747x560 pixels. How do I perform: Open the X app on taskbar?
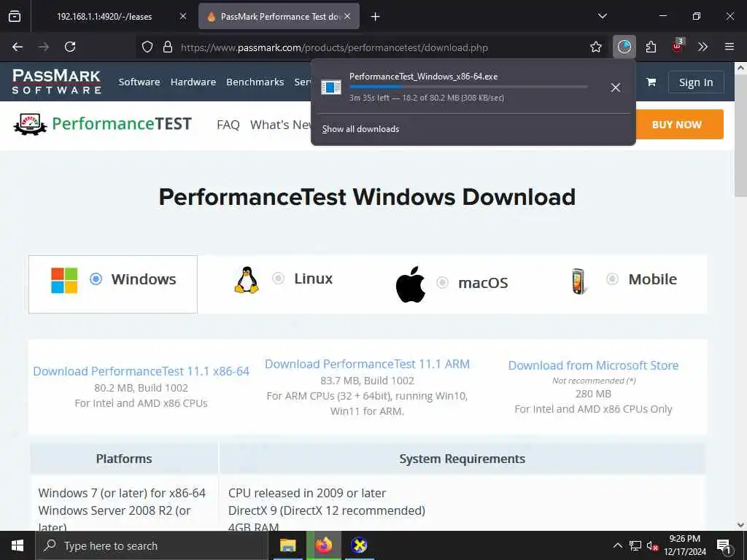point(359,545)
